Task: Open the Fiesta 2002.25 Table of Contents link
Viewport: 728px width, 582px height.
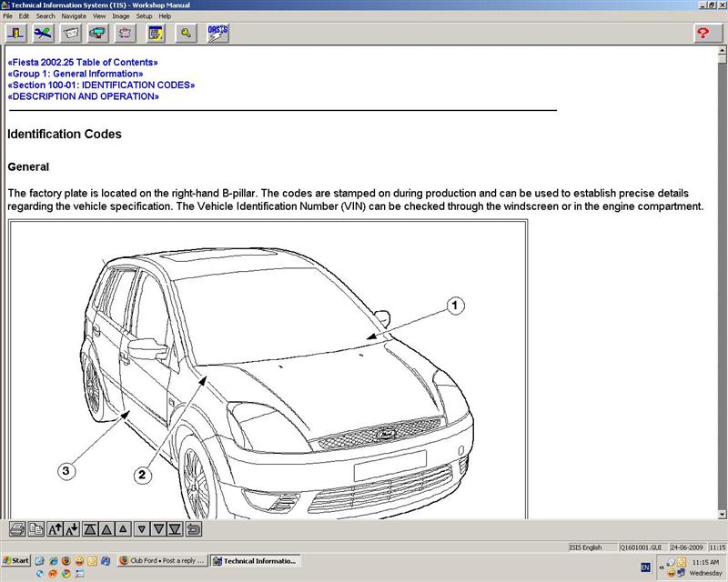Action: click(x=83, y=63)
